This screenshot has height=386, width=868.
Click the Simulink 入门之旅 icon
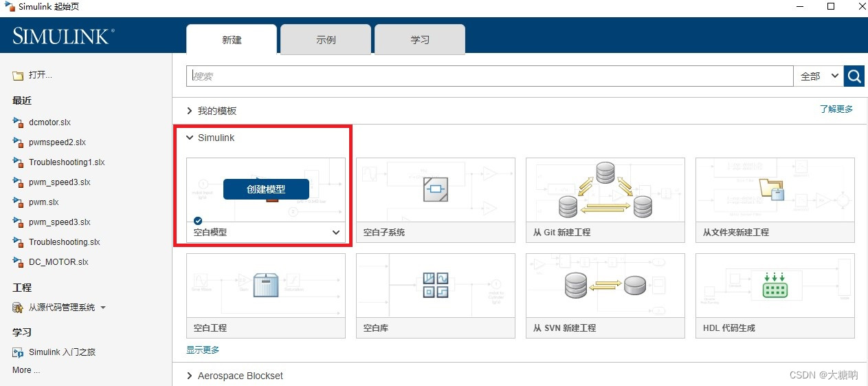coord(18,352)
